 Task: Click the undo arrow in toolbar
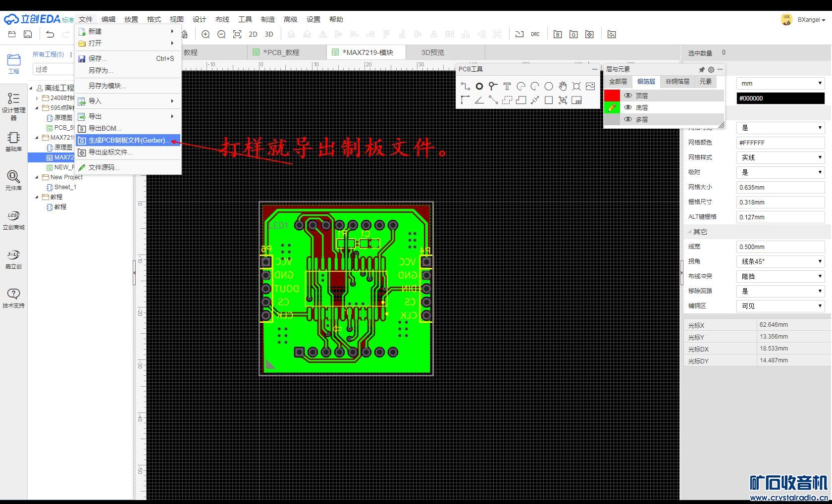coord(50,34)
